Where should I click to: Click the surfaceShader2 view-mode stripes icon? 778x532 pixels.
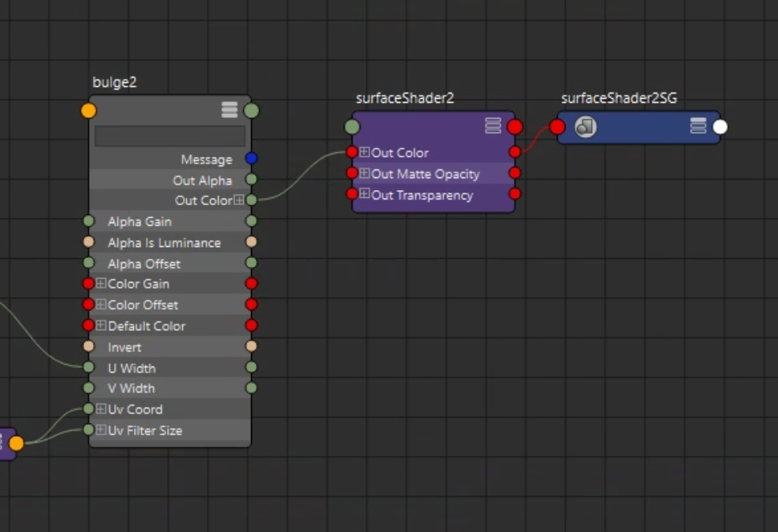point(493,125)
